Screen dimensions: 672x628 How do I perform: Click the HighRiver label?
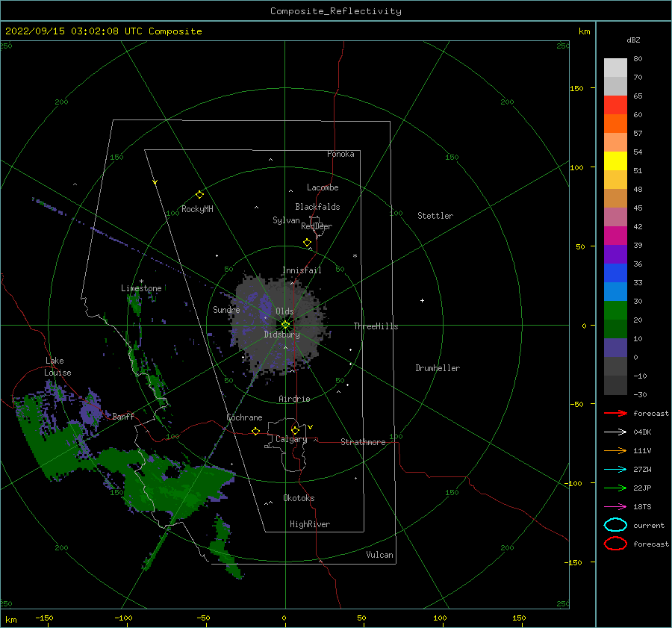(310, 524)
